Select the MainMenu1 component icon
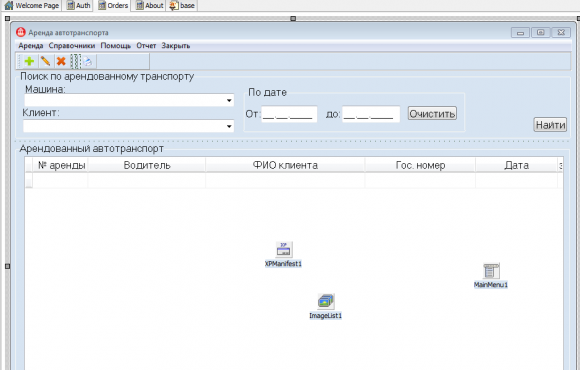 pyautogui.click(x=491, y=271)
